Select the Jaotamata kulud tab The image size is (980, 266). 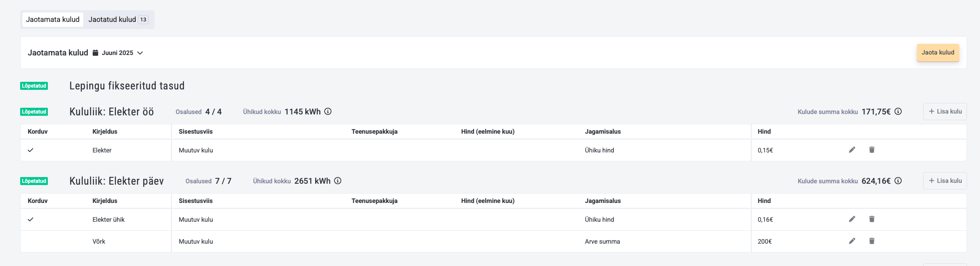[53, 20]
